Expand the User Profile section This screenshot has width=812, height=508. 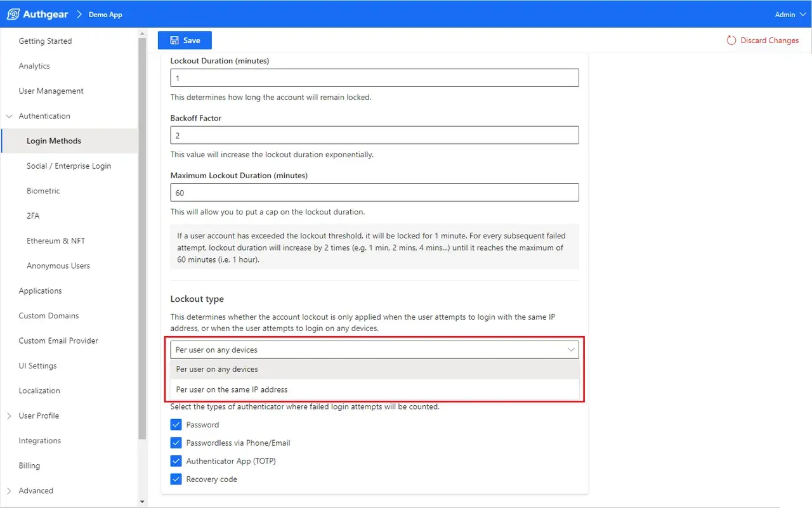tap(9, 416)
